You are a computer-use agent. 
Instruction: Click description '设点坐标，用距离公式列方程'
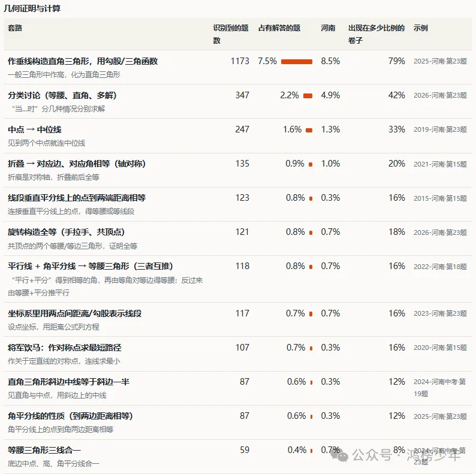pos(53,327)
